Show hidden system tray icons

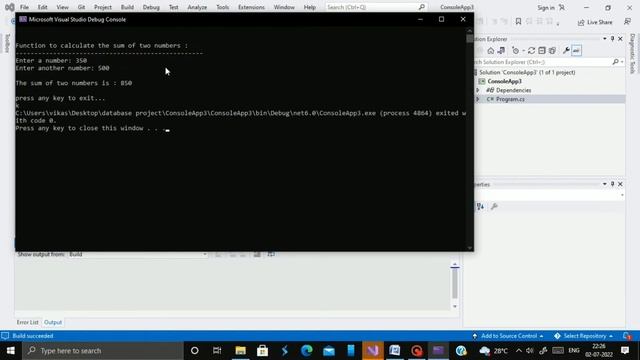(519, 351)
